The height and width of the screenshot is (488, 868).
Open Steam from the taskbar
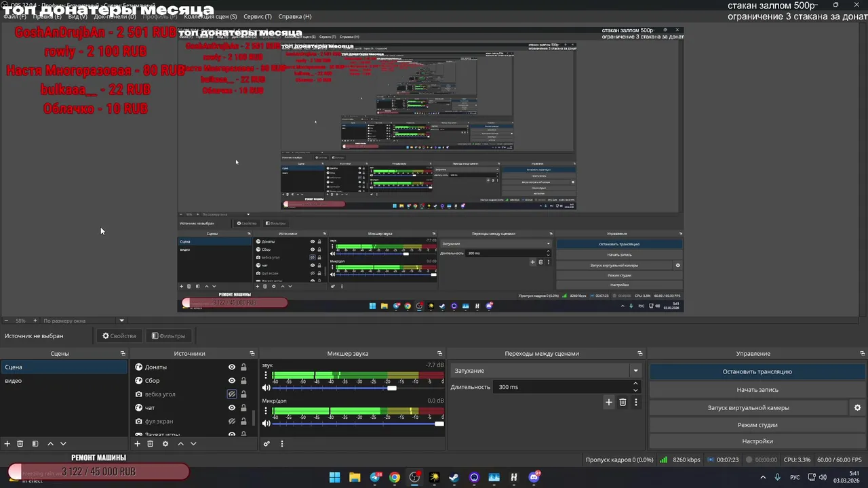[454, 477]
